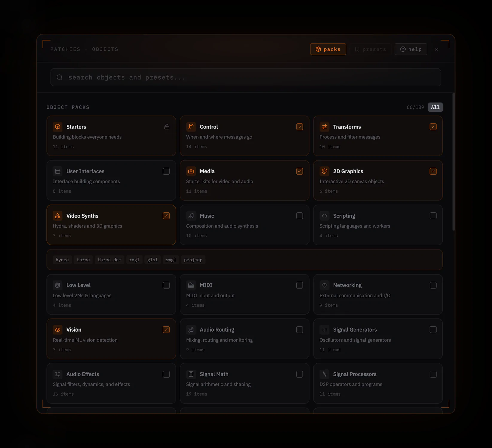Uncheck the Control pack checkbox
492x448 pixels.
click(x=299, y=127)
